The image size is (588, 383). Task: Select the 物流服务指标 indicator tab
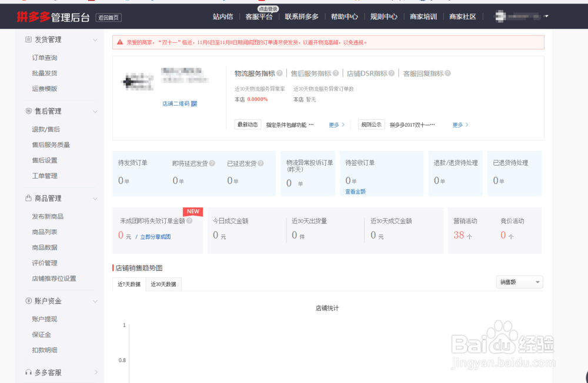(x=255, y=73)
